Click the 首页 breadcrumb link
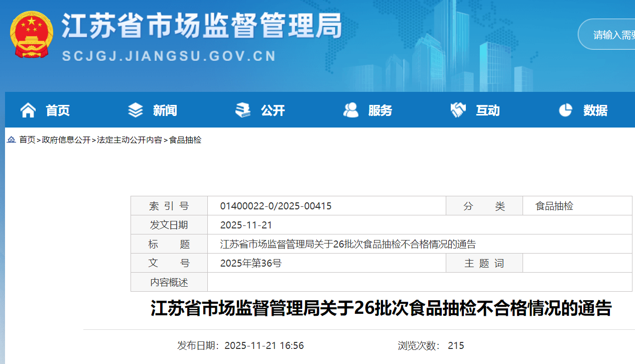The width and height of the screenshot is (635, 364). pos(27,140)
